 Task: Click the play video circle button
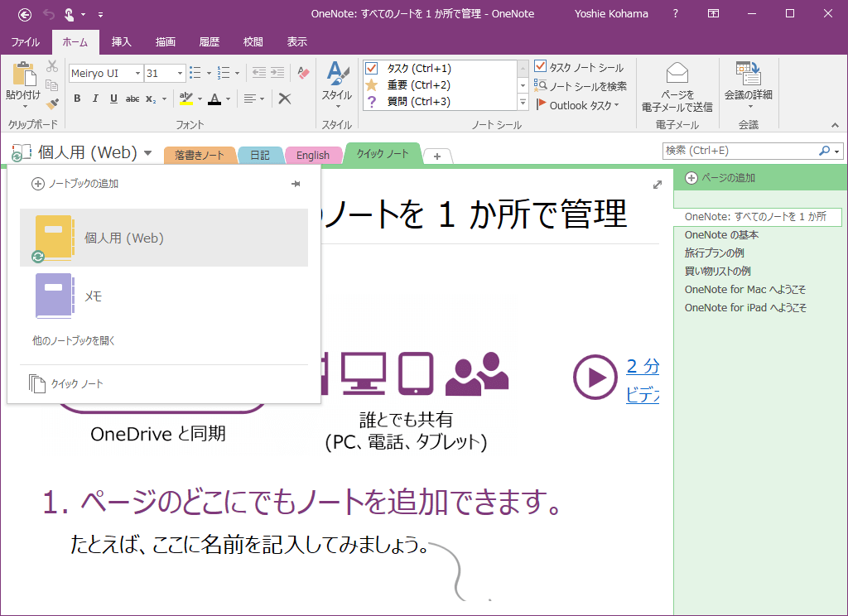tap(595, 377)
